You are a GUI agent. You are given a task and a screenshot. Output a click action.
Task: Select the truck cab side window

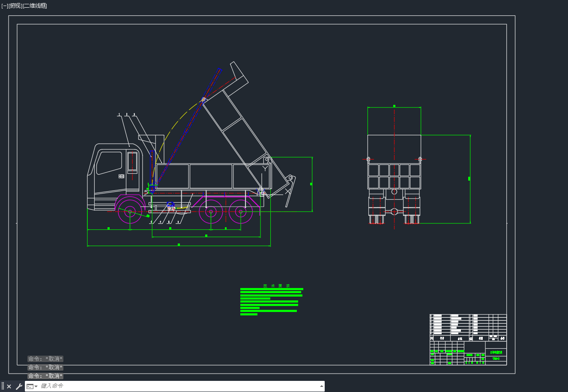(x=109, y=163)
